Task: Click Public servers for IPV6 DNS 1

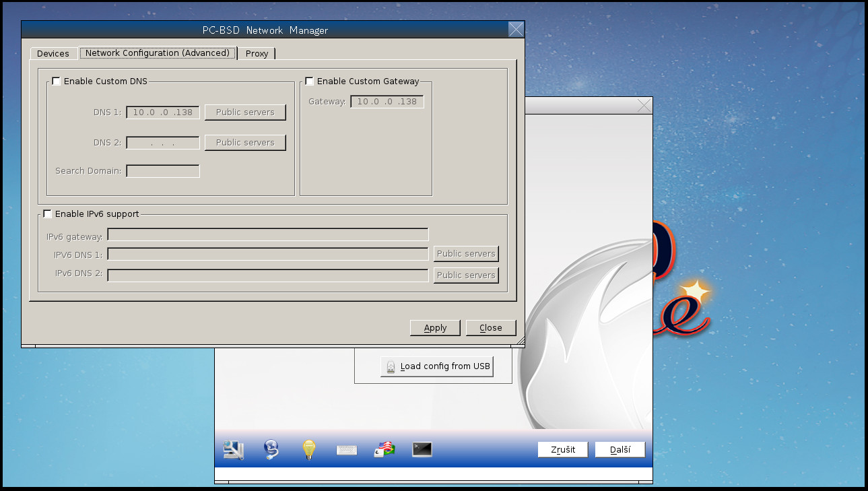Action: (x=466, y=254)
